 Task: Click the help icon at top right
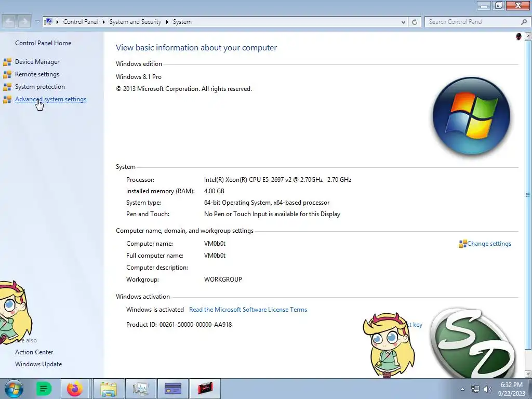pos(518,36)
